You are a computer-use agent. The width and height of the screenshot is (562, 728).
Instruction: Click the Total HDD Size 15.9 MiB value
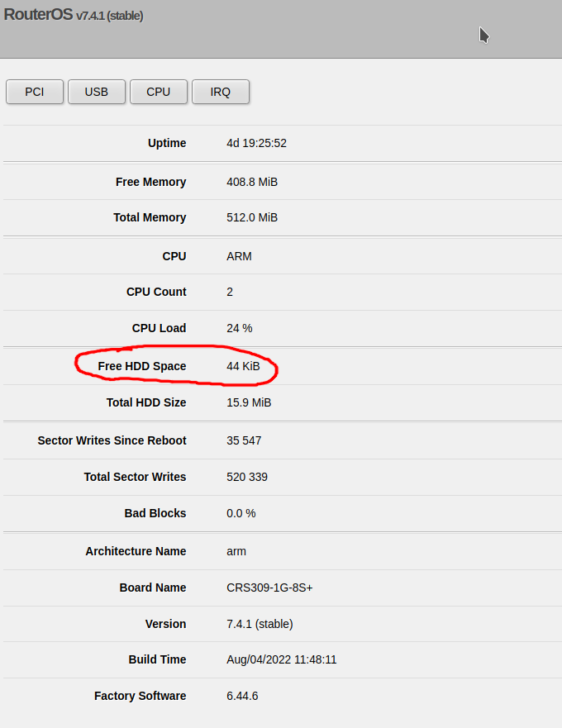point(249,402)
